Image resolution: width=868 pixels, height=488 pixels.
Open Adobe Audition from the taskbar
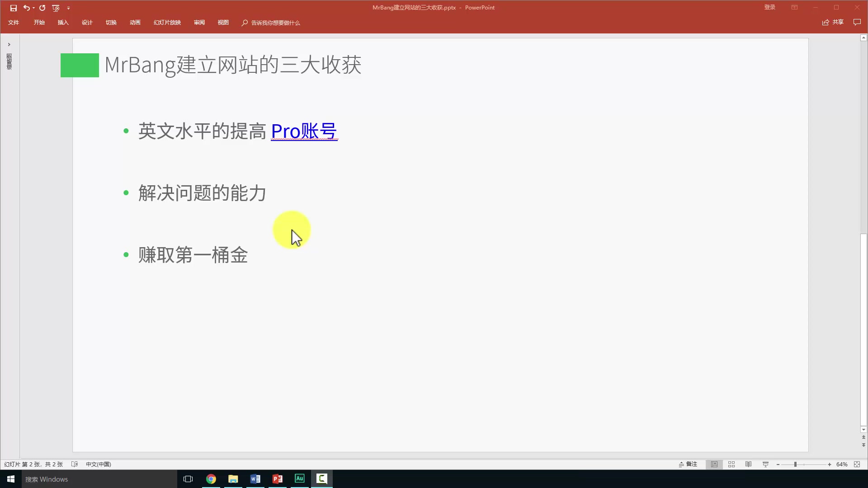coord(299,479)
